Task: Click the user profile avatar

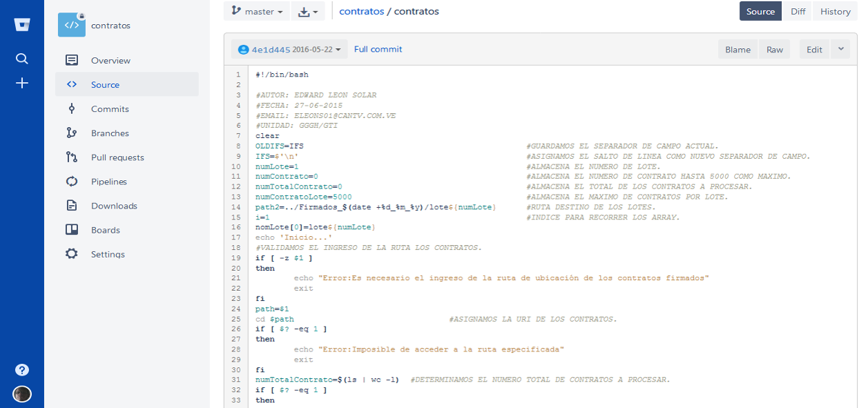Action: pos(22,394)
